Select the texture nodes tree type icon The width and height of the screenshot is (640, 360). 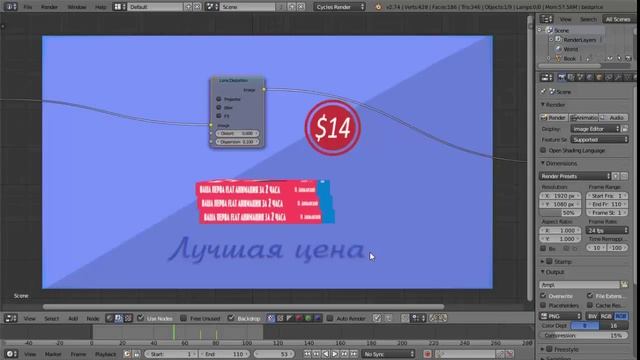point(128,318)
